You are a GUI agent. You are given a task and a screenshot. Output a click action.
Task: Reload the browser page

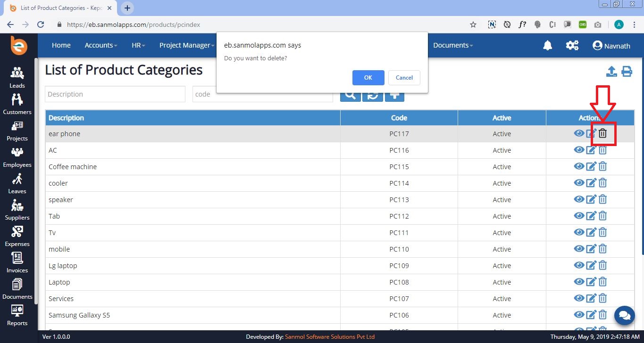[41, 24]
